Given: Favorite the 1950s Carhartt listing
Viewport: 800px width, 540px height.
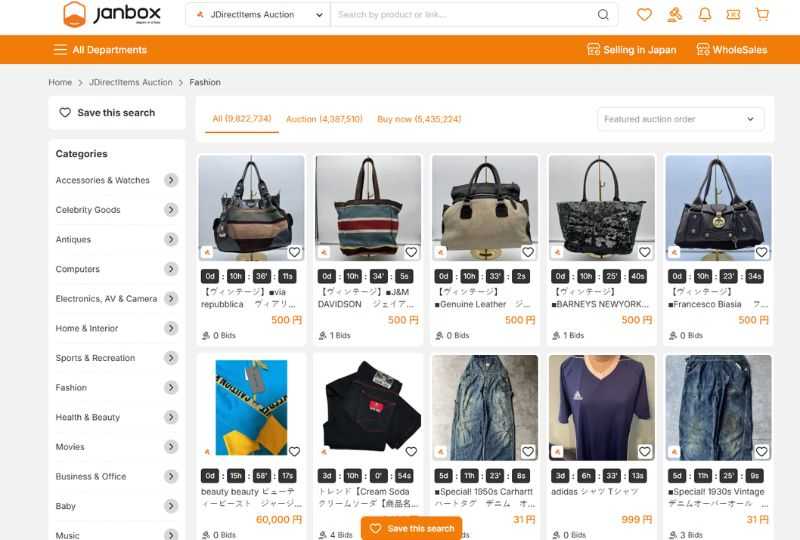Looking at the screenshot, I should [x=528, y=452].
